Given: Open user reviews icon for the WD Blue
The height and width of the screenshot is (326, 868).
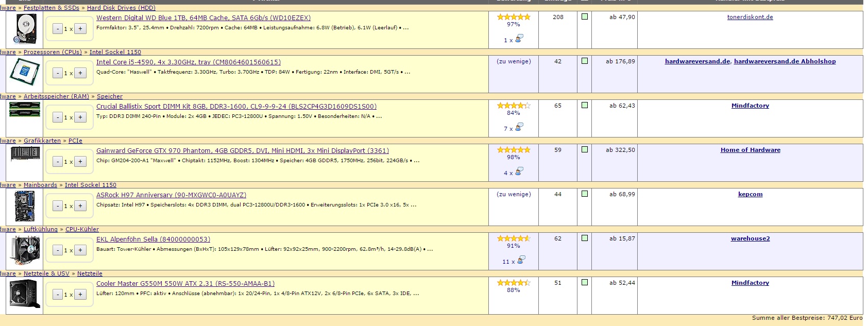Looking at the screenshot, I should pos(519,39).
